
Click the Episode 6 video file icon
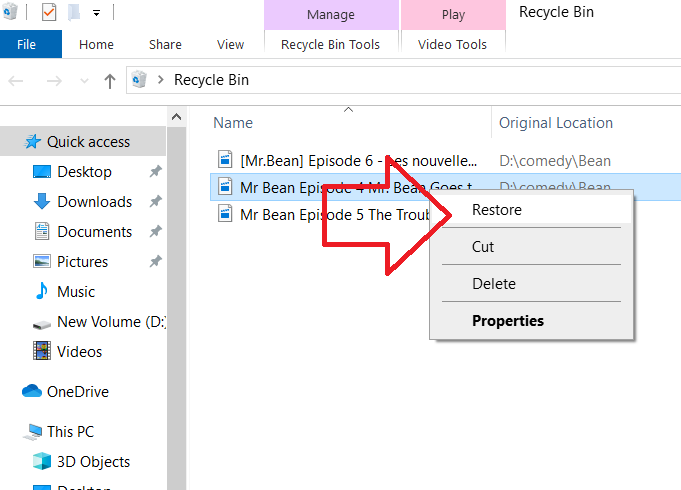coord(225,159)
